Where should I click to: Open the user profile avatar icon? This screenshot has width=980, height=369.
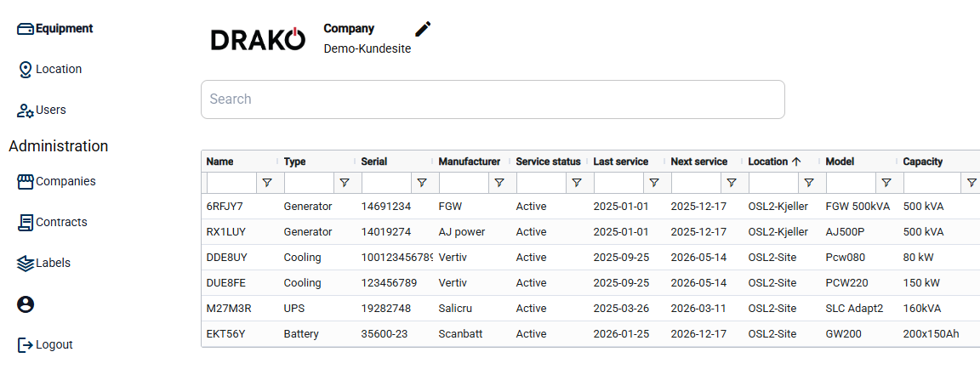pyautogui.click(x=26, y=304)
